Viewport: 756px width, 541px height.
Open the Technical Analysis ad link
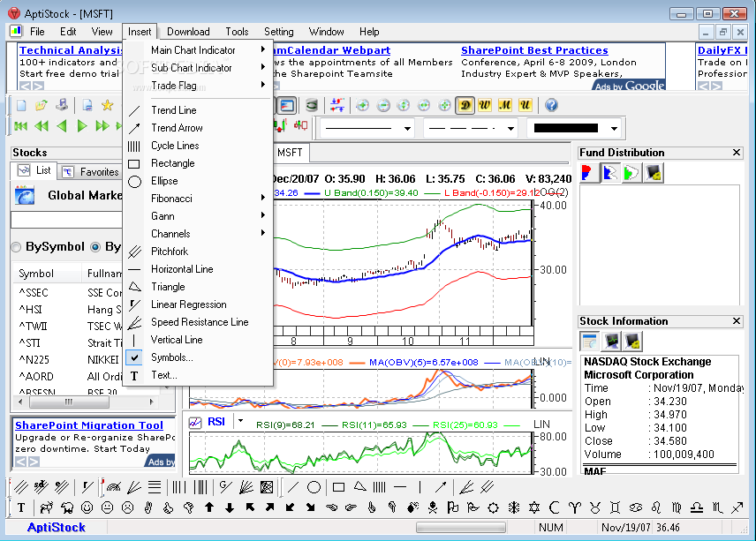(x=71, y=50)
